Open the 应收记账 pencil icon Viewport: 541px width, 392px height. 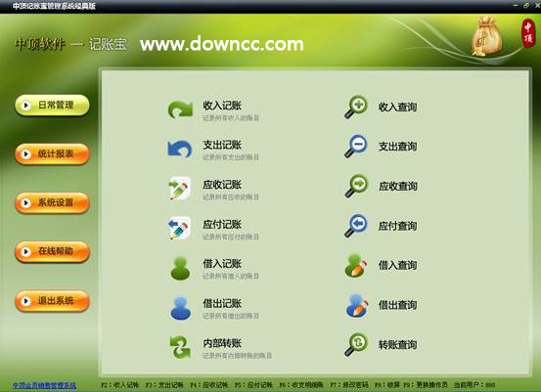[x=179, y=189]
